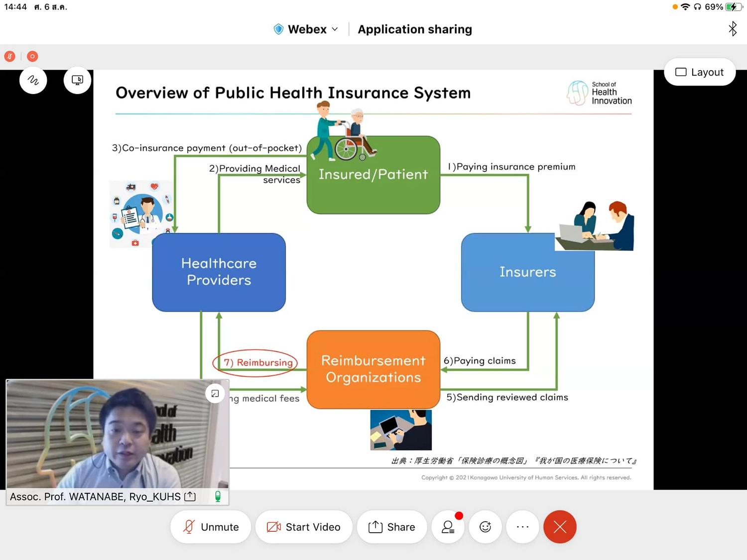Leave meeting with red X button

(560, 527)
